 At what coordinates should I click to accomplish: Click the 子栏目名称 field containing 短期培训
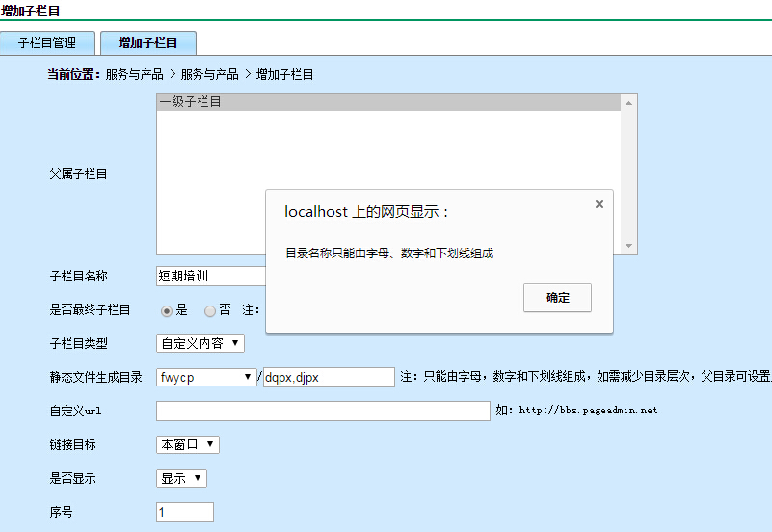(x=209, y=276)
